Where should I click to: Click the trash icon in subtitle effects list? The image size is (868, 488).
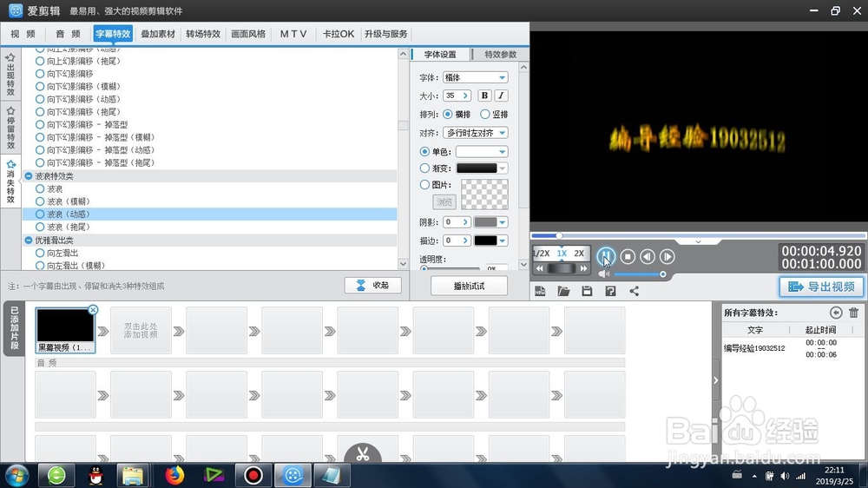pyautogui.click(x=853, y=313)
